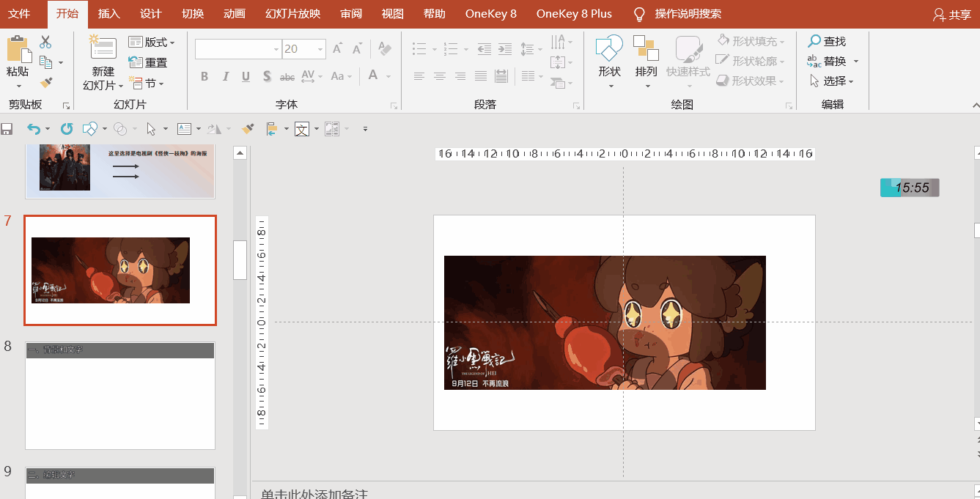Viewport: 980px width, 499px height.
Task: Click the clear formatting eraser icon
Action: click(x=385, y=49)
